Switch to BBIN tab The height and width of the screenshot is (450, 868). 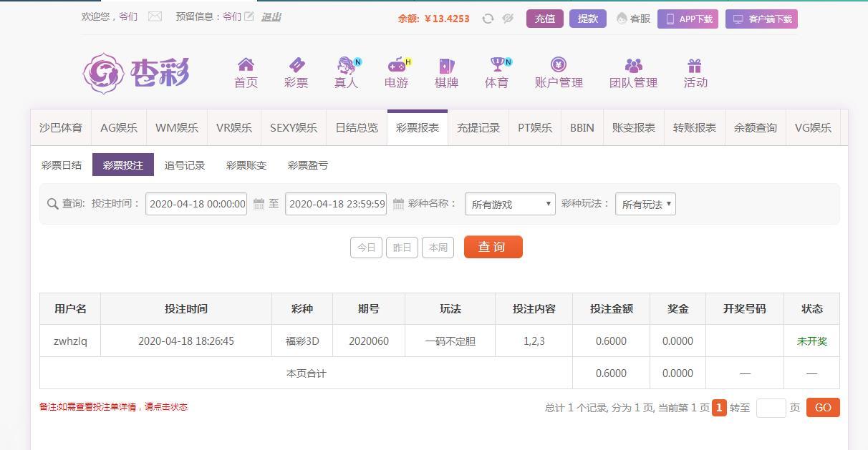(x=582, y=127)
